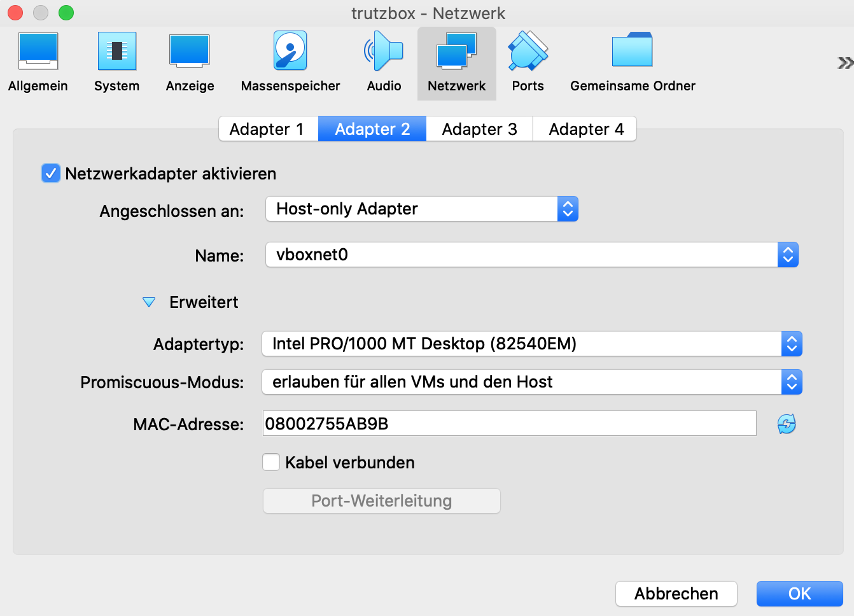Show more toolbar items with chevron
This screenshot has width=854, height=616.
(844, 62)
